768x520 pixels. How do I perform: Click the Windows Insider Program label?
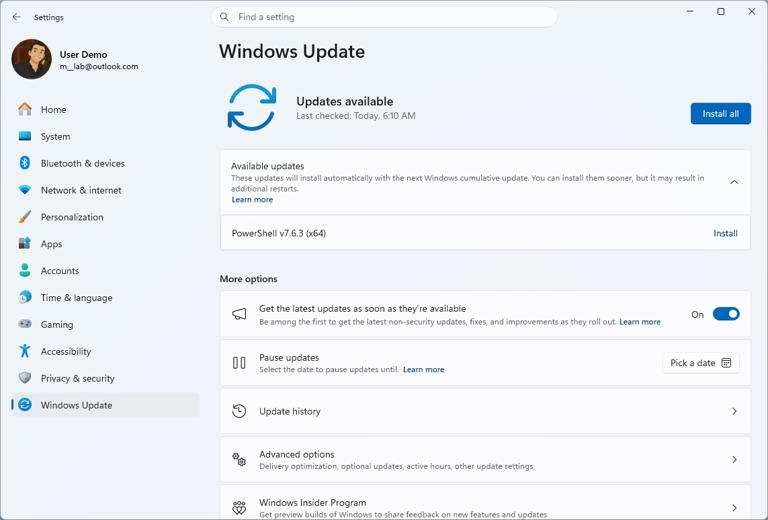[312, 503]
